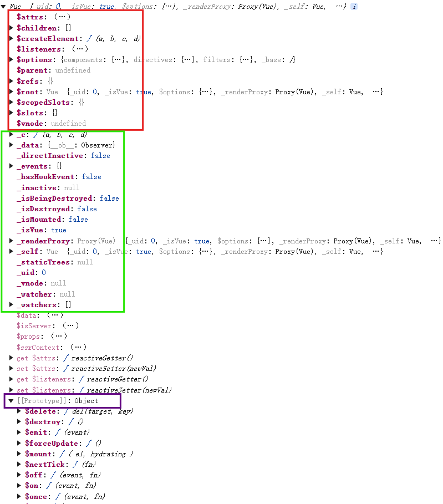Expand the $delete method

(19, 411)
